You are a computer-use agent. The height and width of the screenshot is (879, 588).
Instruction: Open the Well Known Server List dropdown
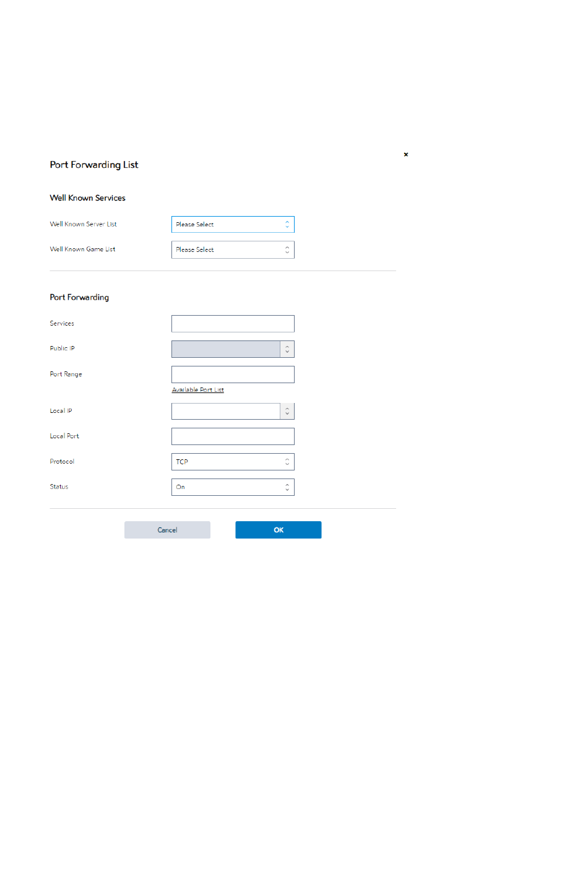point(233,224)
